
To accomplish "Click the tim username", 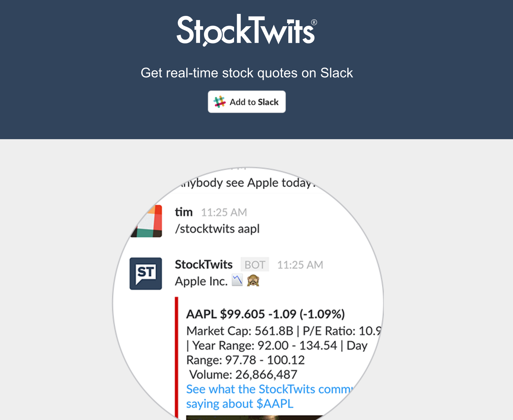I will [183, 212].
